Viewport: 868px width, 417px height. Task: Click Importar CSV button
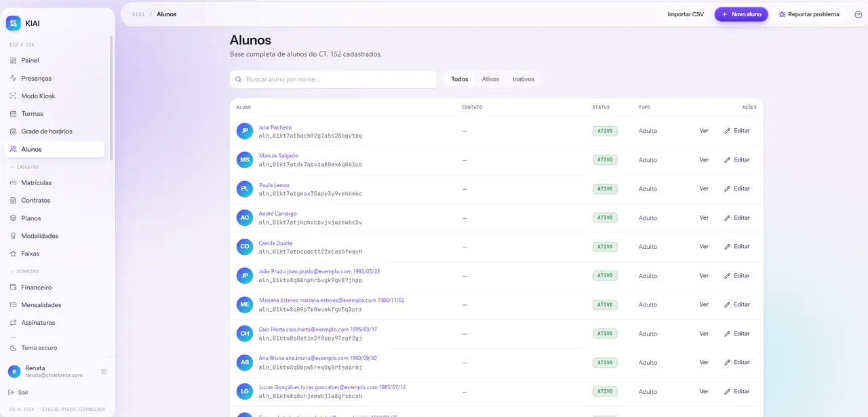click(x=686, y=14)
